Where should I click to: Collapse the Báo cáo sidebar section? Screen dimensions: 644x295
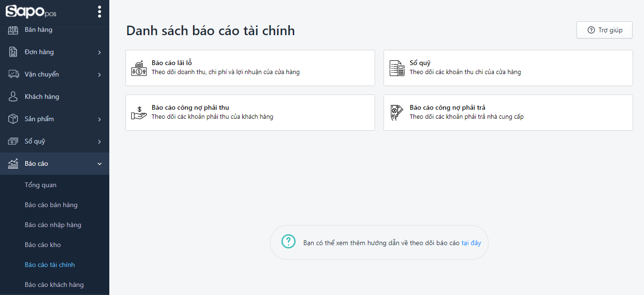click(55, 163)
